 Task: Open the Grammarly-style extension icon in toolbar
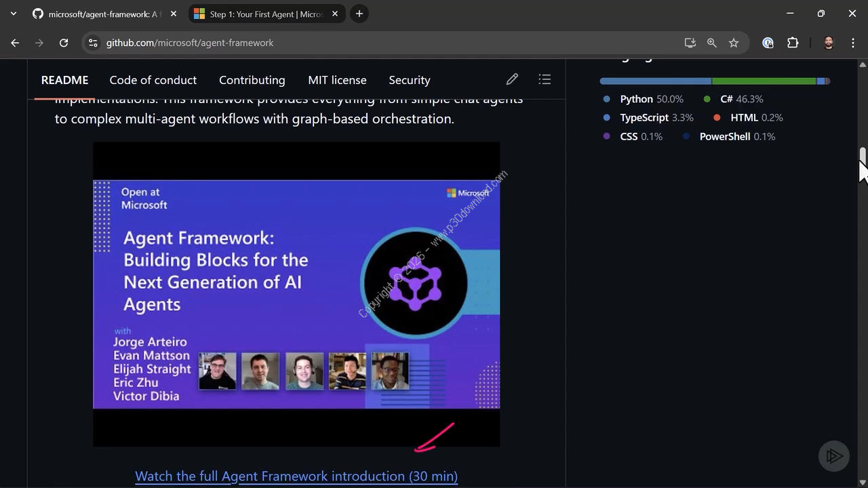click(768, 43)
